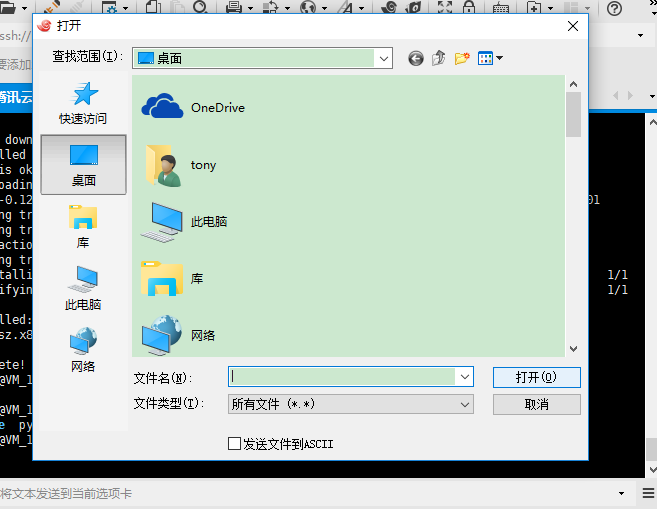This screenshot has width=657, height=509.
Task: Select 网络 in the places bar
Action: (83, 350)
